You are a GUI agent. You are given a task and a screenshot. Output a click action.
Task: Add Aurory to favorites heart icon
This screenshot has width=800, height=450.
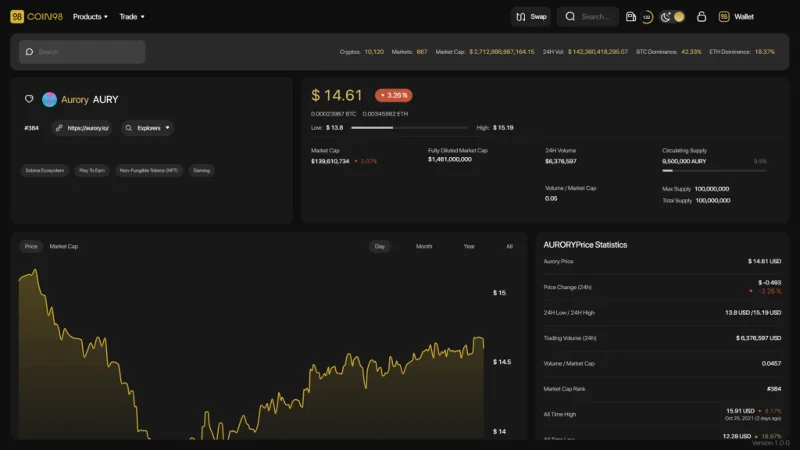point(29,99)
